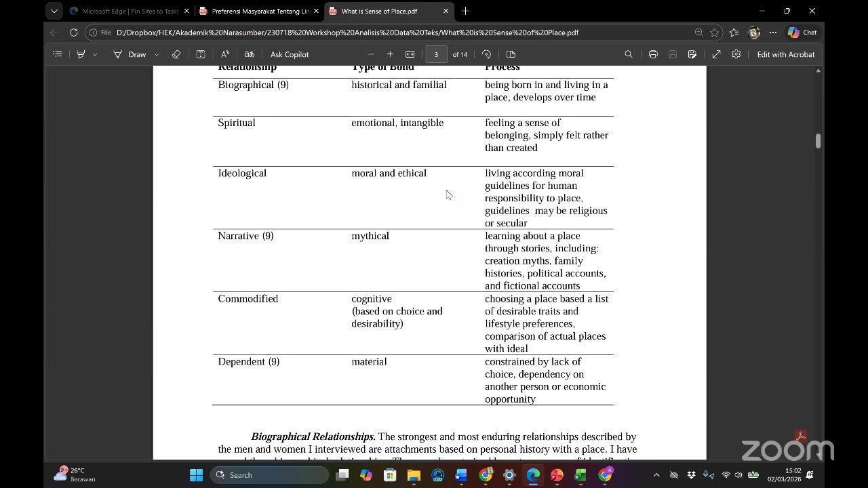Open find in PDF search
The height and width of the screenshot is (488, 868).
pos(629,54)
